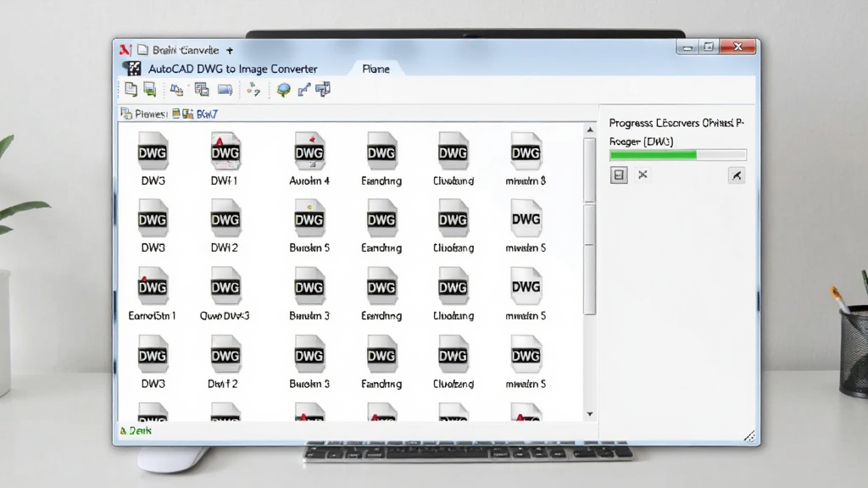Image resolution: width=868 pixels, height=488 pixels.
Task: Click the save image toolbar icon
Action: coord(149,89)
